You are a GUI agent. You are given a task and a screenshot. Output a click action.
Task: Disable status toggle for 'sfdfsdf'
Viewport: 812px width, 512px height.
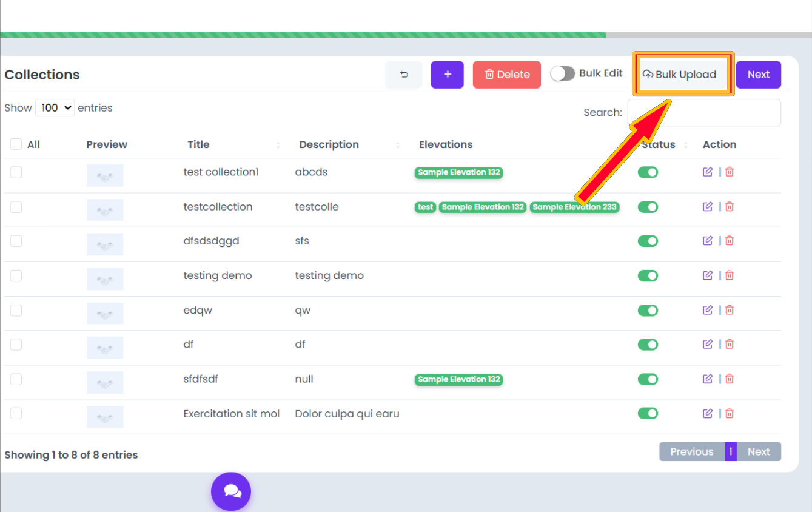click(648, 379)
